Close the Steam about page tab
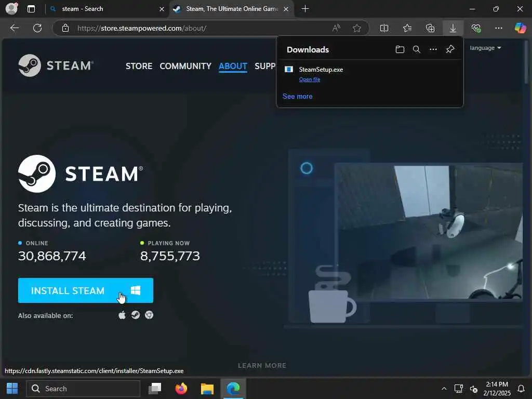The image size is (532, 399). 286,9
